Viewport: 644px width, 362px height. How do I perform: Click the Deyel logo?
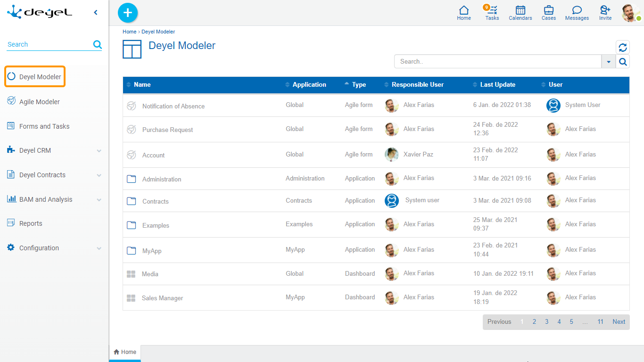click(40, 12)
